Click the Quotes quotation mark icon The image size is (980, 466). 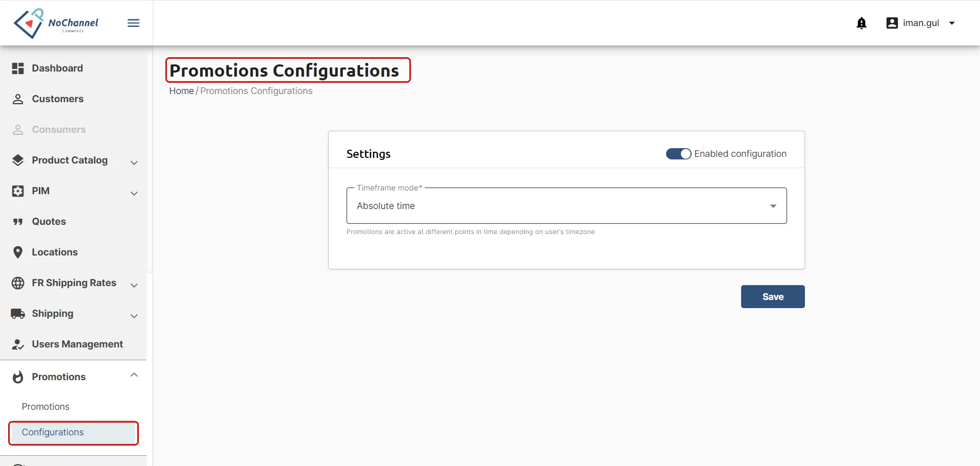coord(18,222)
